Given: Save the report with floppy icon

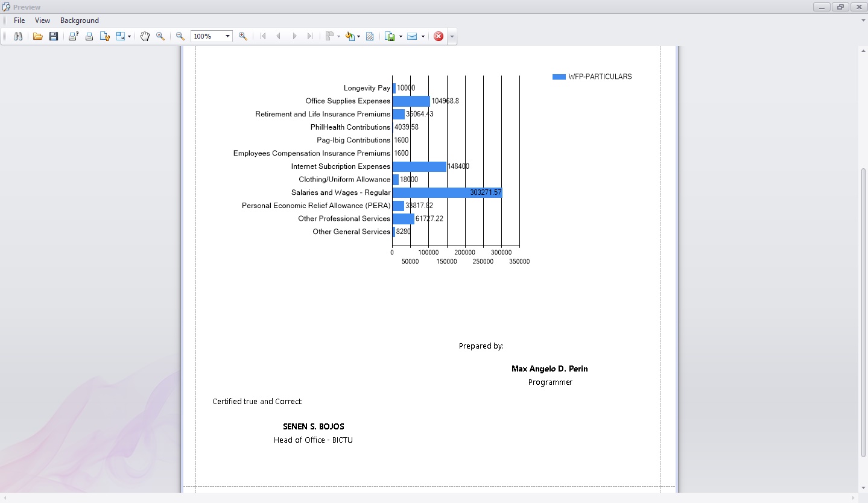Looking at the screenshot, I should click(54, 36).
